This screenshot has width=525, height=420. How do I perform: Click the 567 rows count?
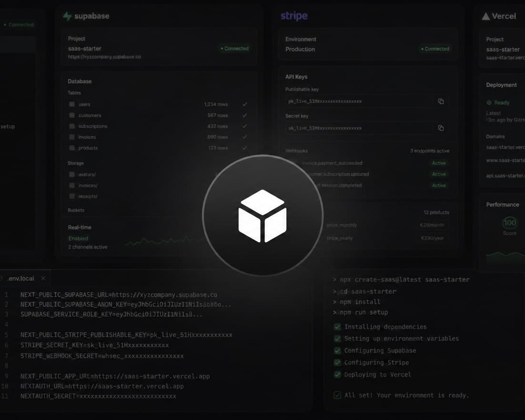218,115
